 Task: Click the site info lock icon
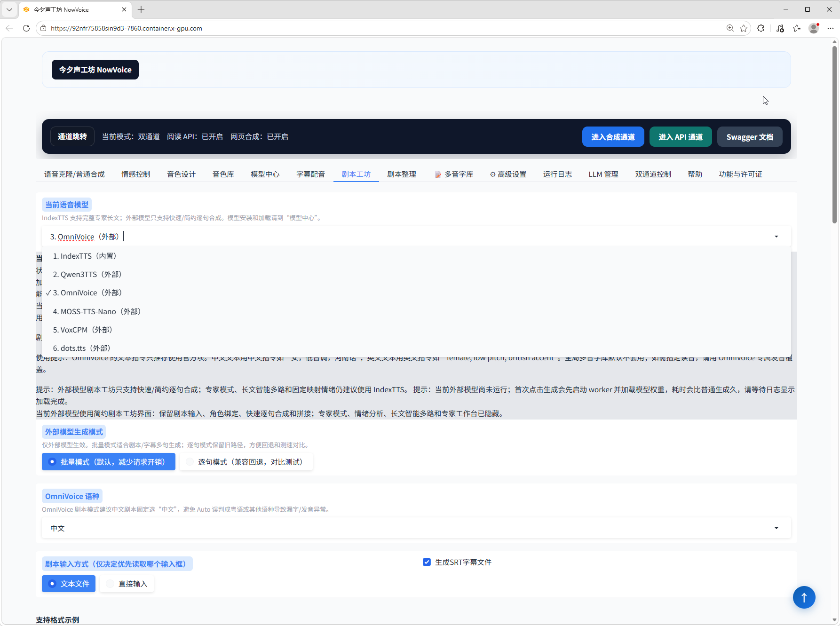click(x=43, y=28)
